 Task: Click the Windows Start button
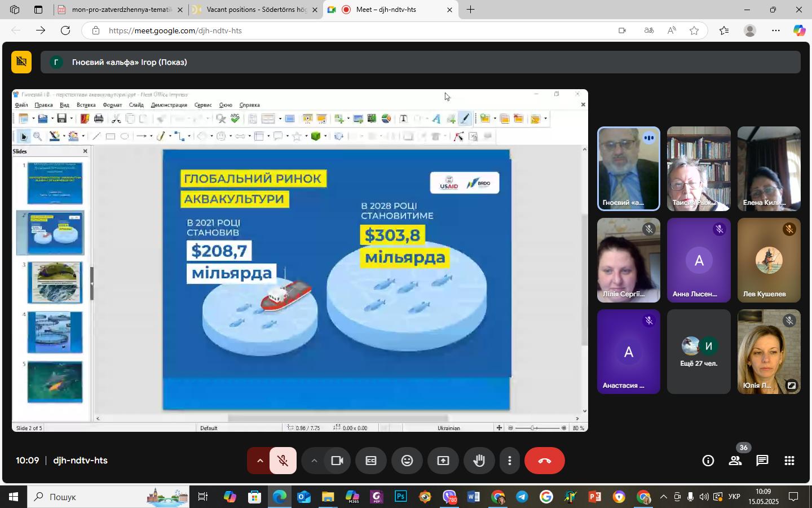click(x=14, y=497)
